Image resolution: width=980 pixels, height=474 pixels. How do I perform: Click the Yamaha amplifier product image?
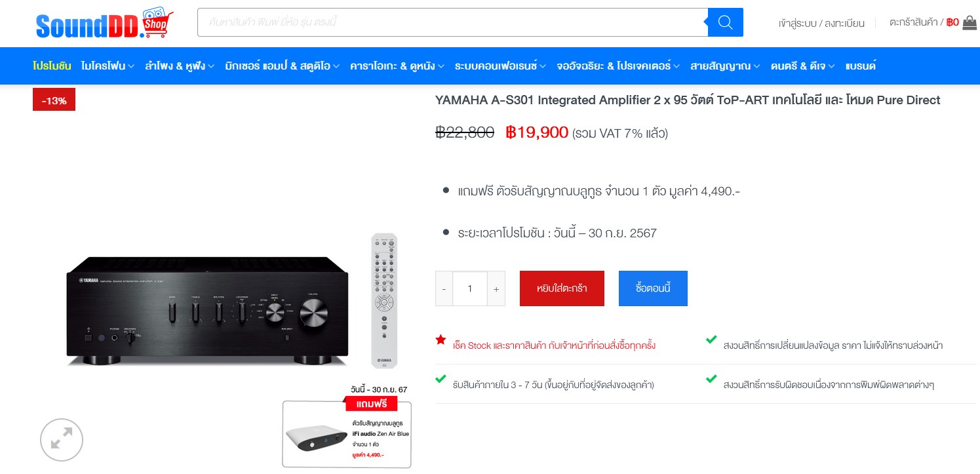pos(207,311)
